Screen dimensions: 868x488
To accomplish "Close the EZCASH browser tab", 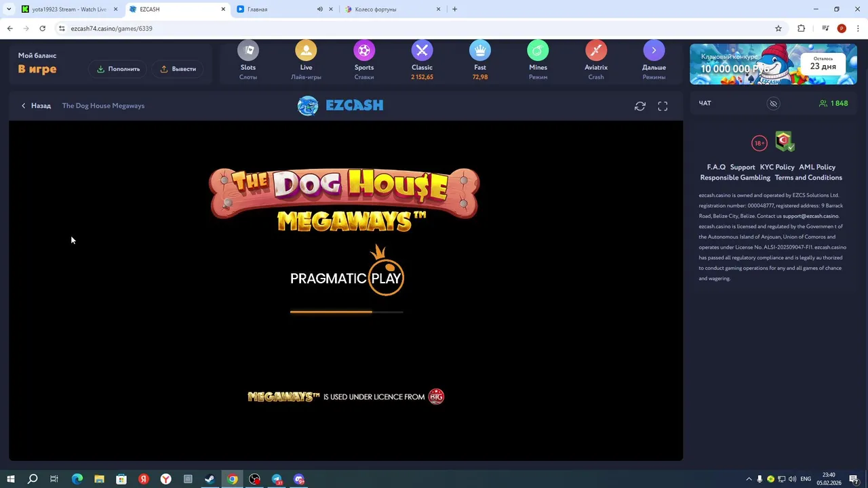I will 223,9.
